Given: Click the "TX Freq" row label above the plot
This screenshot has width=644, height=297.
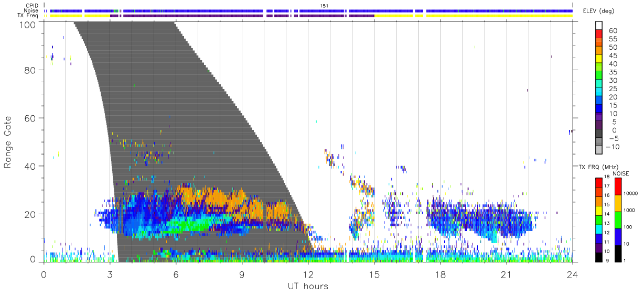Looking at the screenshot, I should coord(28,16).
